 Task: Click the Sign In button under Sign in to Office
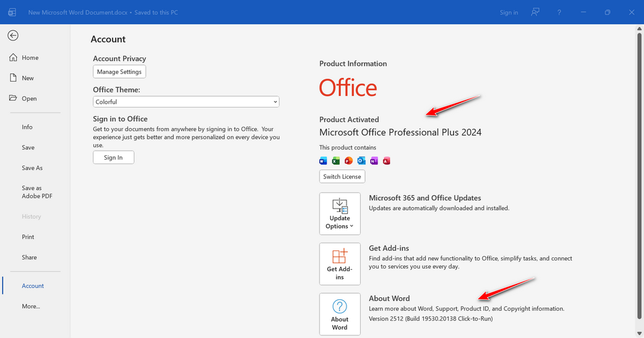coord(113,157)
